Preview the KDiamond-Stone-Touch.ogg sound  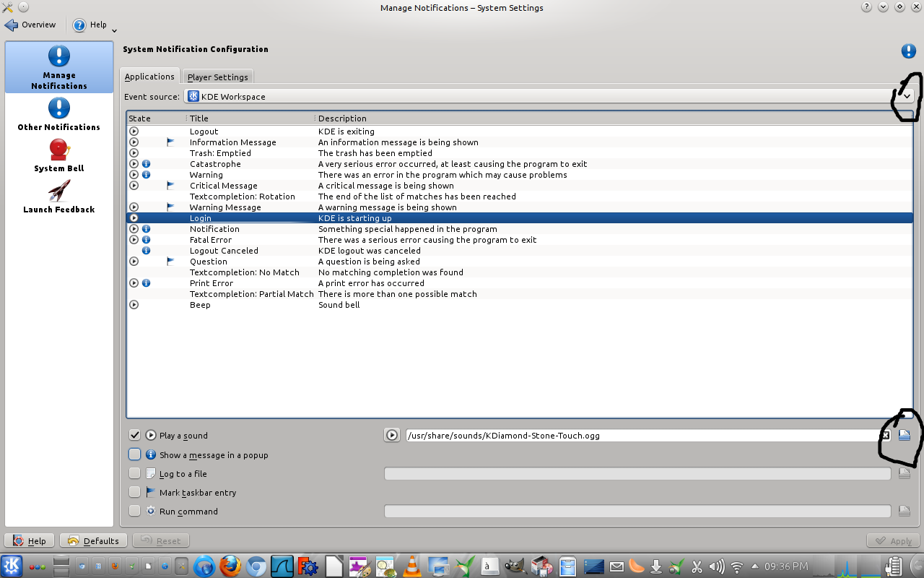click(392, 435)
